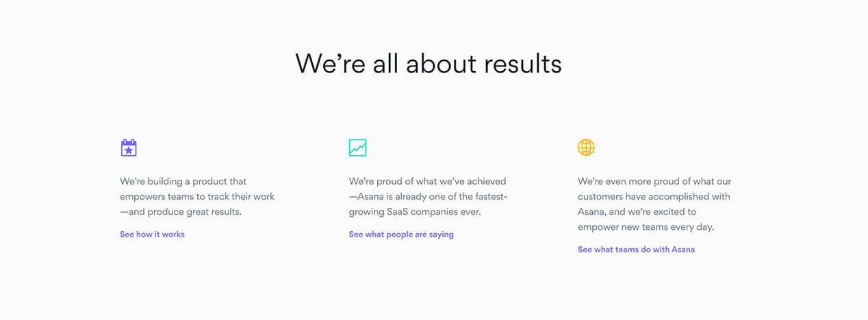
Task: Click the green line chart icon
Action: [x=357, y=148]
